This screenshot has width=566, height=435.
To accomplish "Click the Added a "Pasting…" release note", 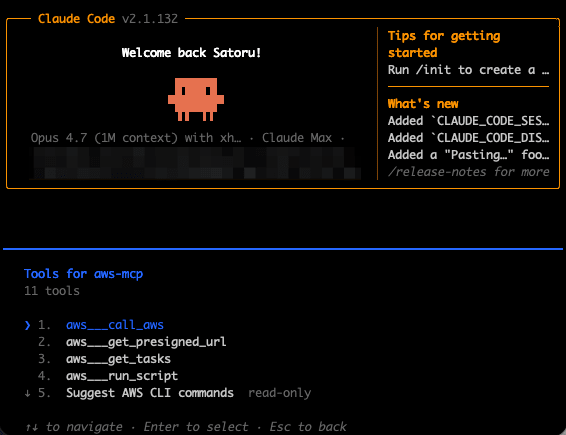I will tap(469, 155).
